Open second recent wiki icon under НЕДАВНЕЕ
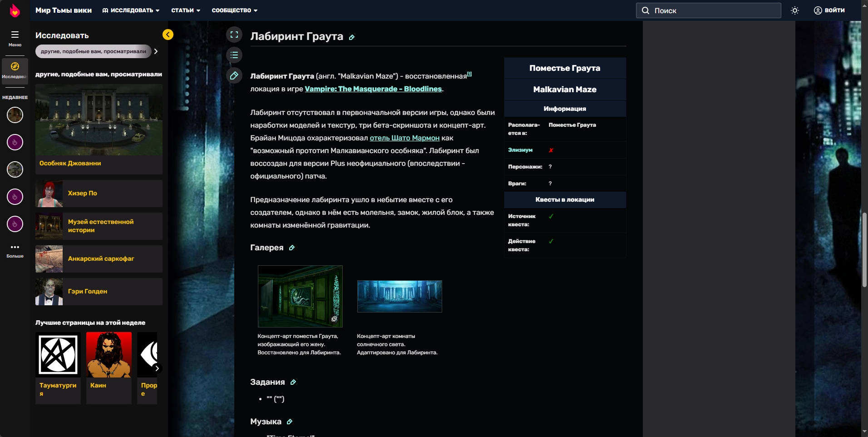Screen dimensions: 868x437 (15, 142)
